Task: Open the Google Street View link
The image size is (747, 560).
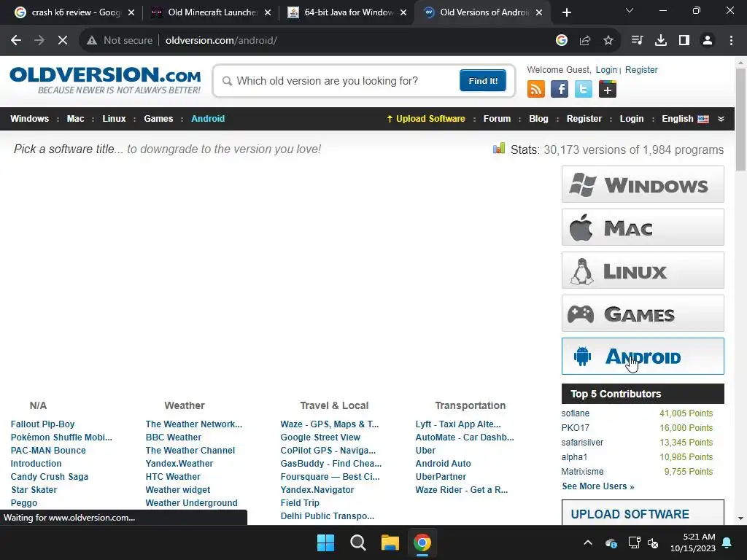Action: tap(320, 437)
